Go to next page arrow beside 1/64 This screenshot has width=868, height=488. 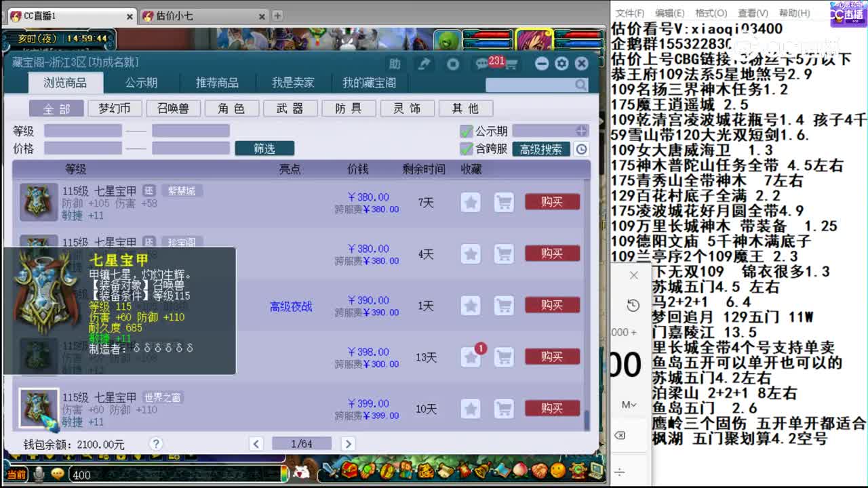348,444
